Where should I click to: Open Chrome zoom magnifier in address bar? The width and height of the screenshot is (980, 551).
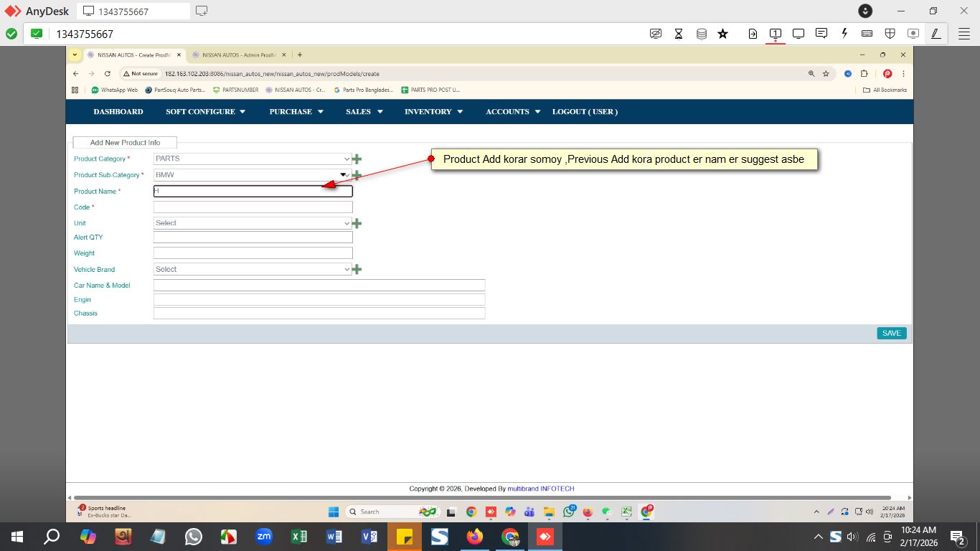coord(812,74)
